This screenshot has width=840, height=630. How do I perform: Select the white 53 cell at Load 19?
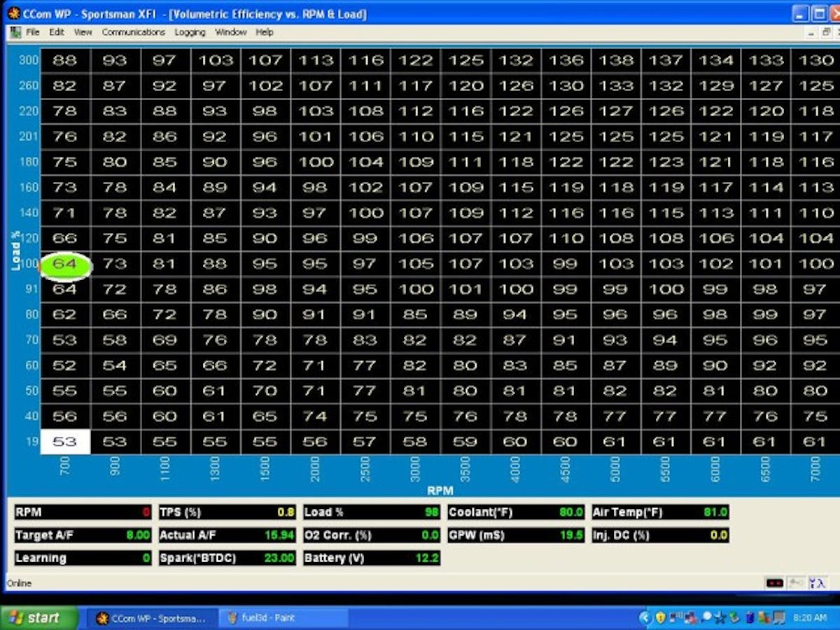point(65,441)
